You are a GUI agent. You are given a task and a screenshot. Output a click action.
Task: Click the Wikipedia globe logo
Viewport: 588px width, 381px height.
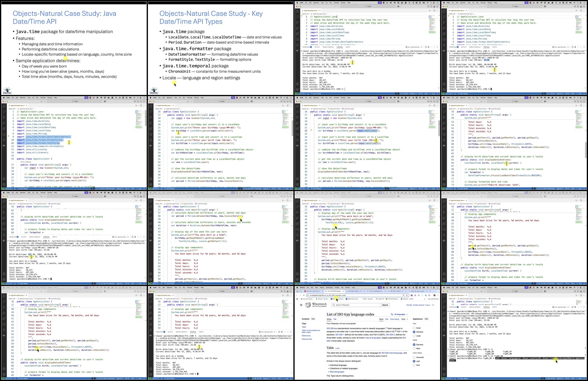click(308, 305)
